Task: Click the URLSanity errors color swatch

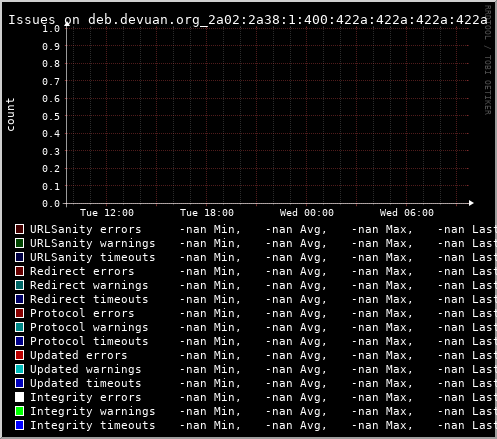Action: coord(19,229)
